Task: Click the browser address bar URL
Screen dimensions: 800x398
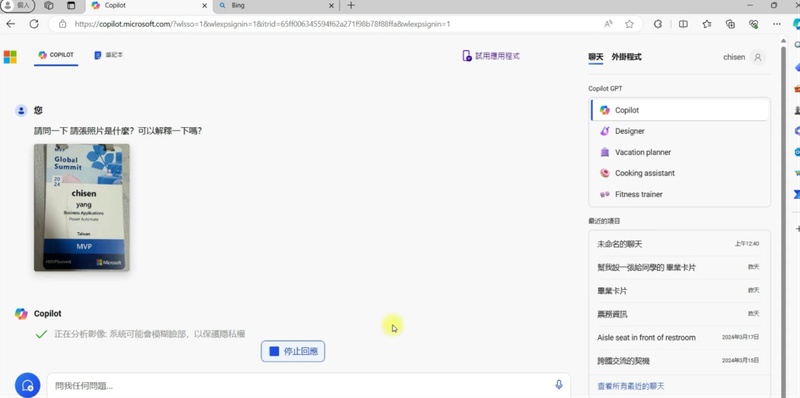Action: pyautogui.click(x=262, y=24)
